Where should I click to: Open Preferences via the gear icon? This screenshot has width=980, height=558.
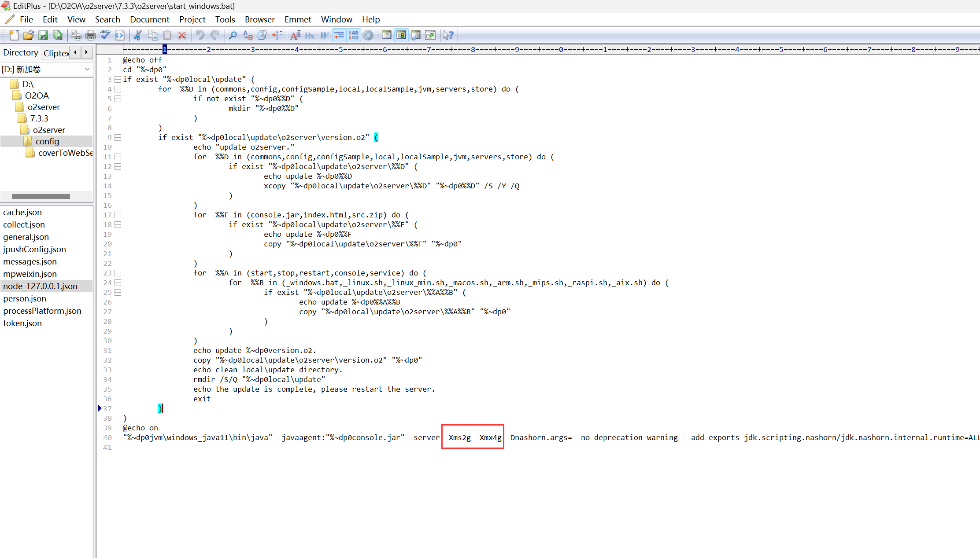[x=368, y=35]
